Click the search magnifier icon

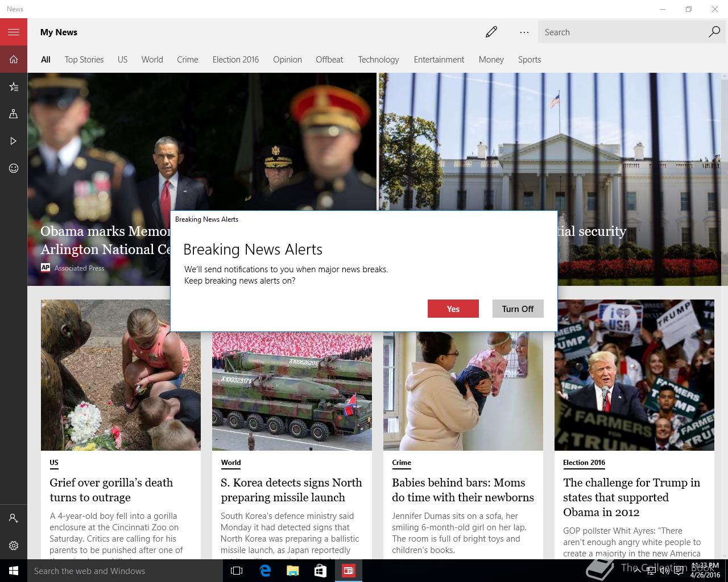coord(714,32)
